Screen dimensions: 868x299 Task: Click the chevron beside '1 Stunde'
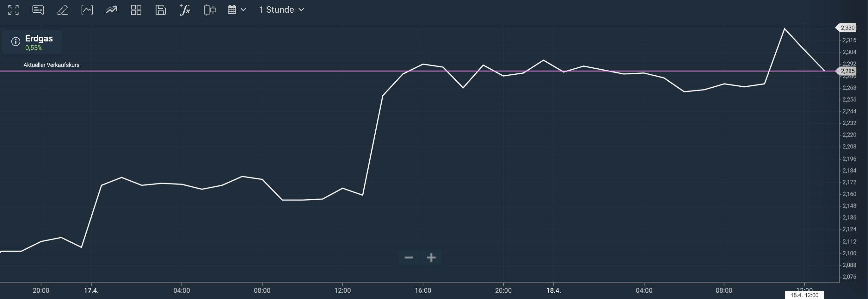[302, 10]
